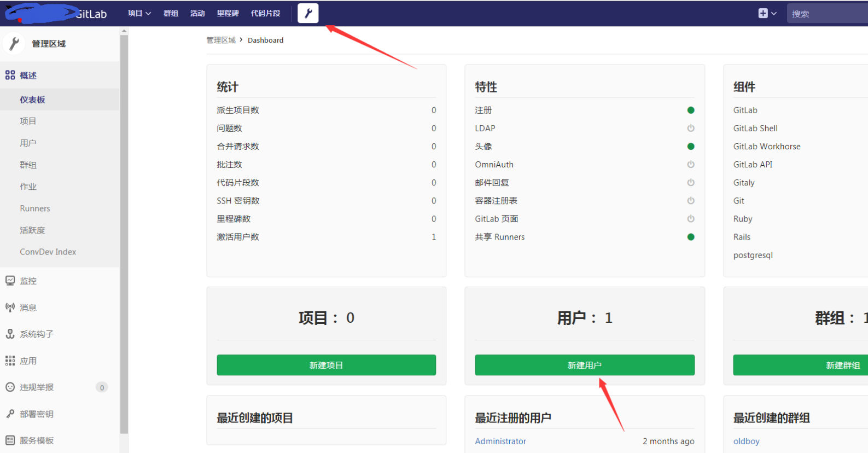The width and height of the screenshot is (868, 453).
Task: Click the 2 months ago timestamp
Action: (x=668, y=441)
